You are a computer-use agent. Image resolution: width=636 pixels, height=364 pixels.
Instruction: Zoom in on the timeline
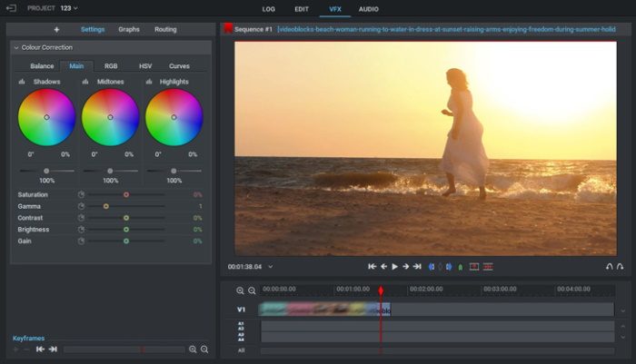tap(241, 290)
